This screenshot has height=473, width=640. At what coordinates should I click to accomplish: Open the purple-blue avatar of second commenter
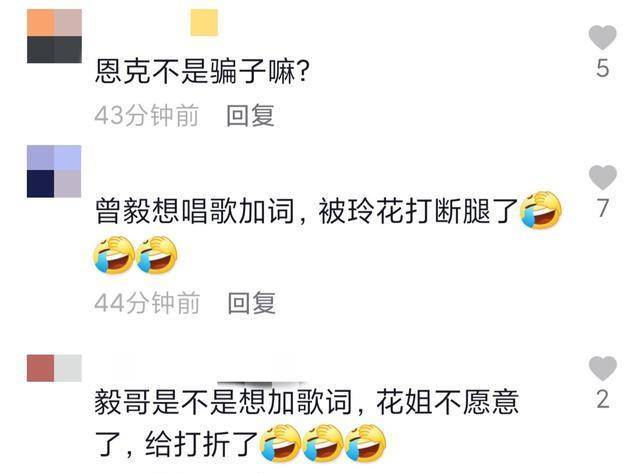[54, 171]
